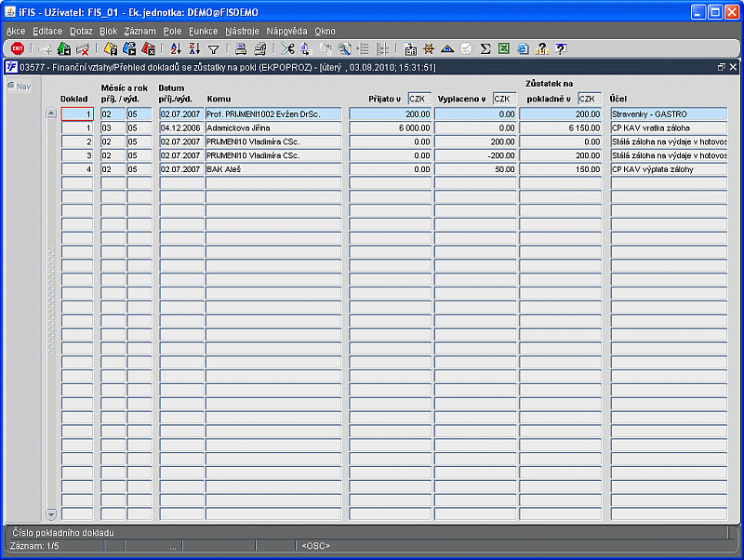This screenshot has width=744, height=560.
Task: Sort ascending with the A-Z icon
Action: click(176, 48)
